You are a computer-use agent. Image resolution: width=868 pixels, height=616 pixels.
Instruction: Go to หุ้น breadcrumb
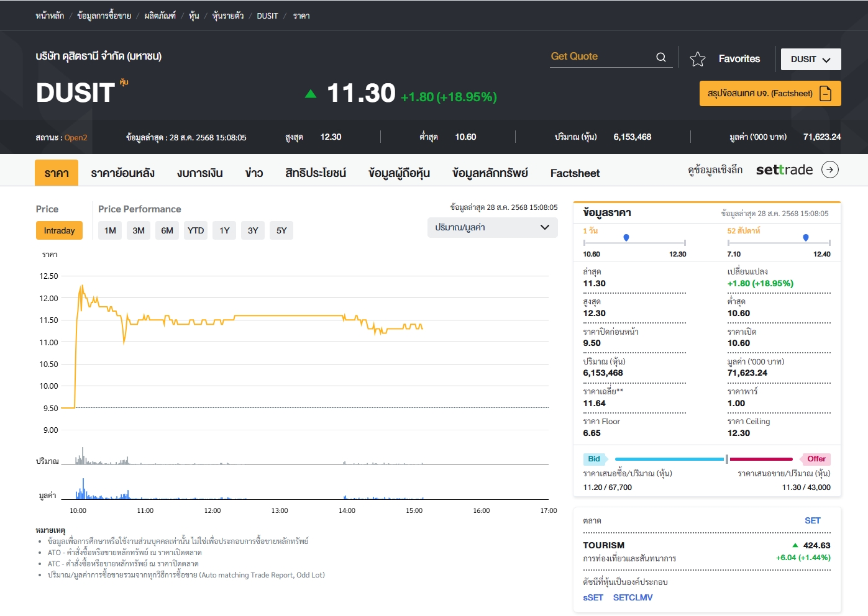[194, 16]
